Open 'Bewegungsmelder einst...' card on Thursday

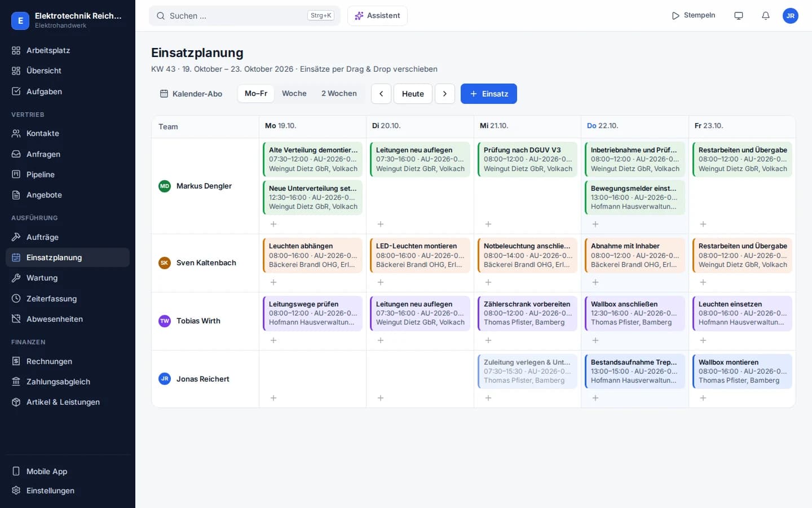[635, 198]
